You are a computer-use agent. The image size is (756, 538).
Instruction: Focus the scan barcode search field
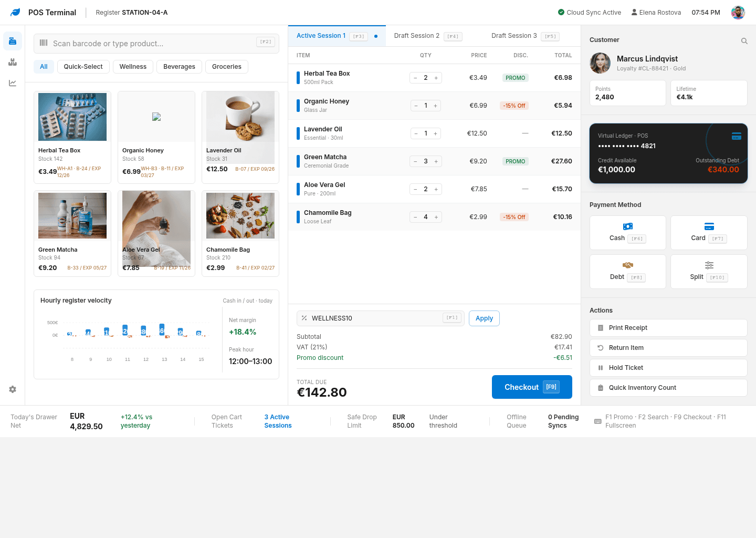tap(156, 43)
